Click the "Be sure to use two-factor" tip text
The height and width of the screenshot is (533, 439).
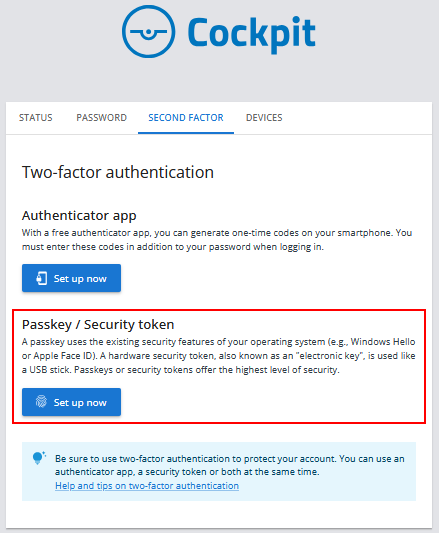pyautogui.click(x=230, y=465)
